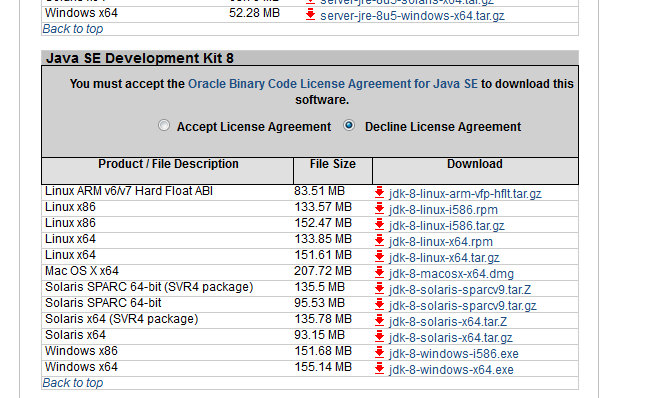
Task: Click the Java SE Development Kit 8 heading
Action: pos(140,58)
